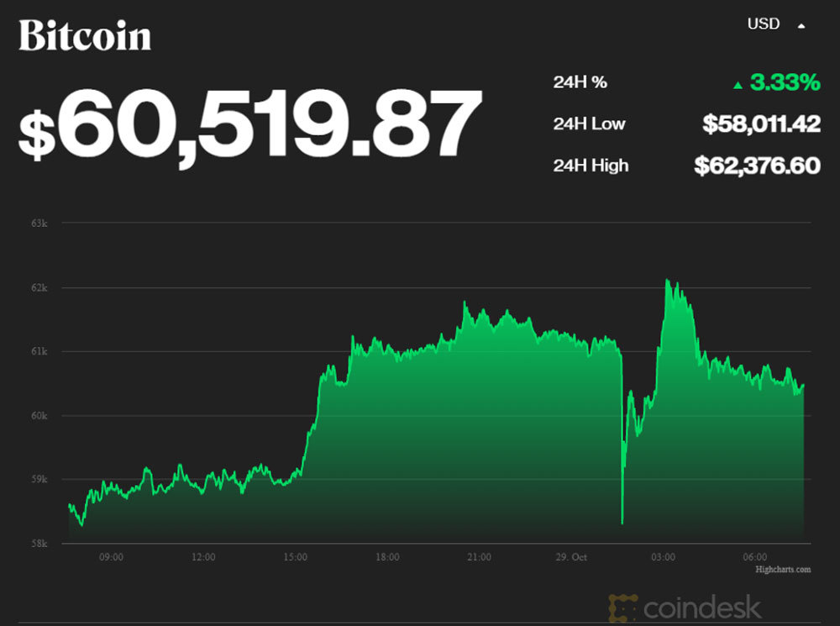This screenshot has width=840, height=626.
Task: Click the Bitcoin title heading
Action: click(x=85, y=36)
